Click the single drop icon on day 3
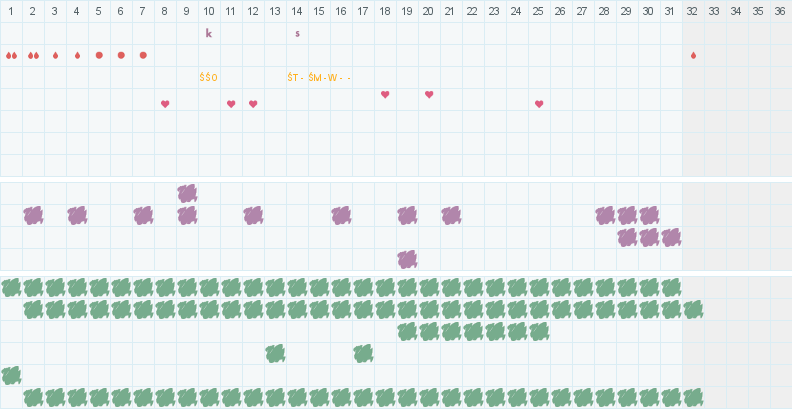 point(55,55)
